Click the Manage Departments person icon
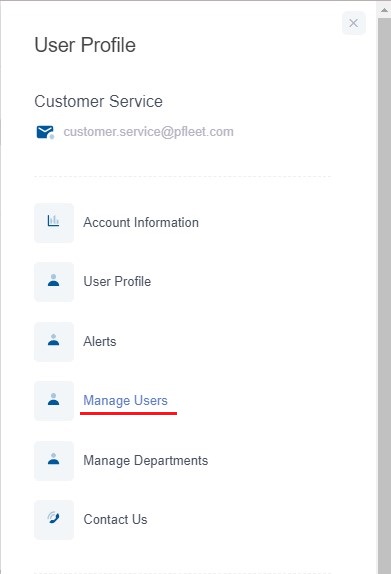The height and width of the screenshot is (574, 391). pyautogui.click(x=54, y=461)
